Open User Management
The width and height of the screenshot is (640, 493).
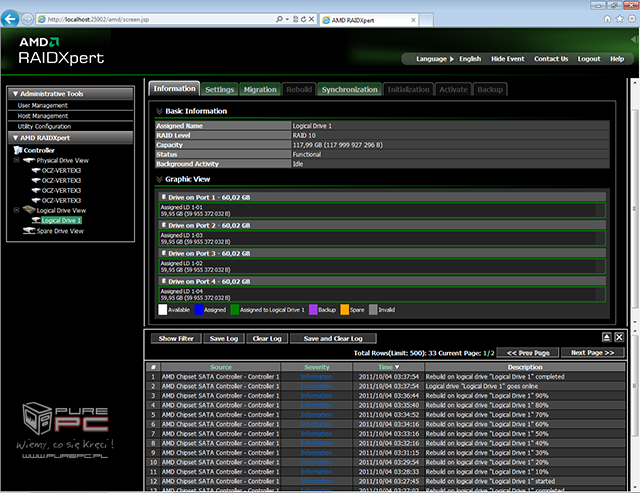coord(42,105)
